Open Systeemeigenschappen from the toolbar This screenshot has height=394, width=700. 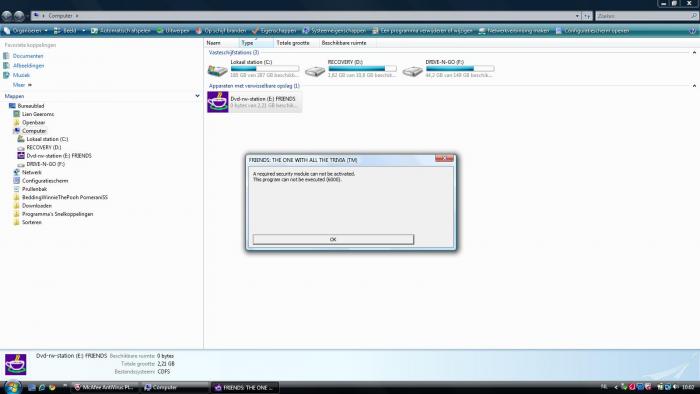pyautogui.click(x=334, y=31)
